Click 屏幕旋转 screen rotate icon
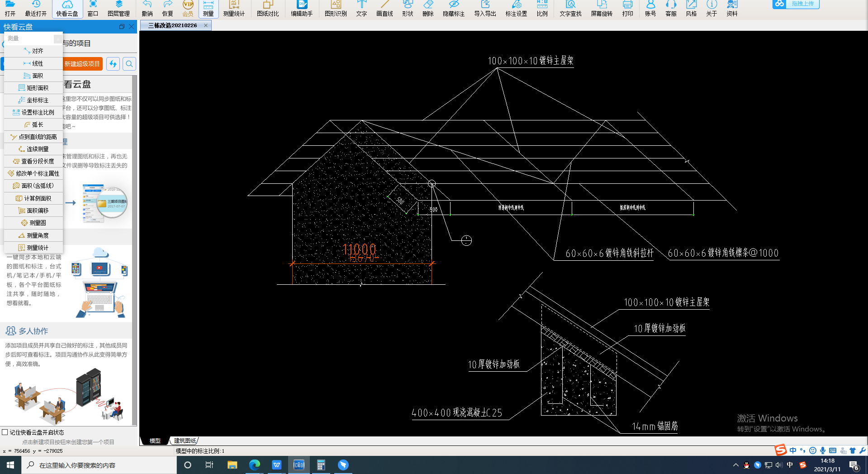868x474 pixels. coord(602,9)
